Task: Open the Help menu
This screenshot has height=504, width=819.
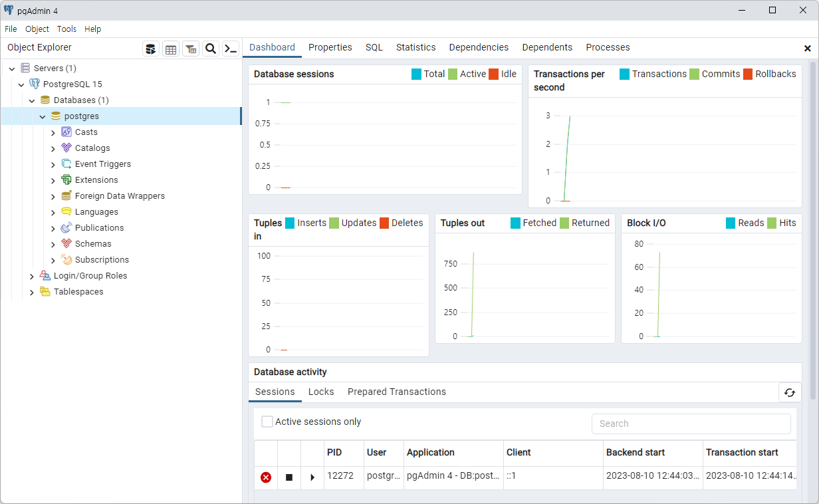Action: click(x=93, y=29)
